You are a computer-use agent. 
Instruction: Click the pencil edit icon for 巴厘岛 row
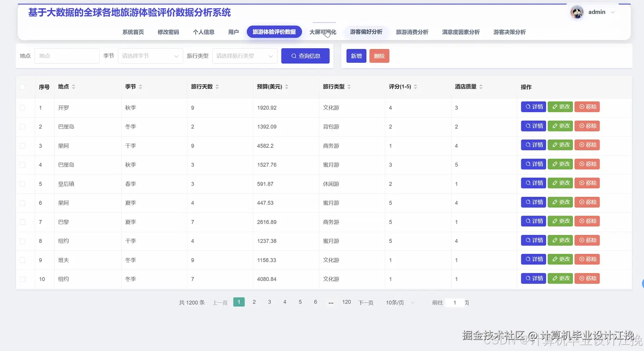pos(554,126)
